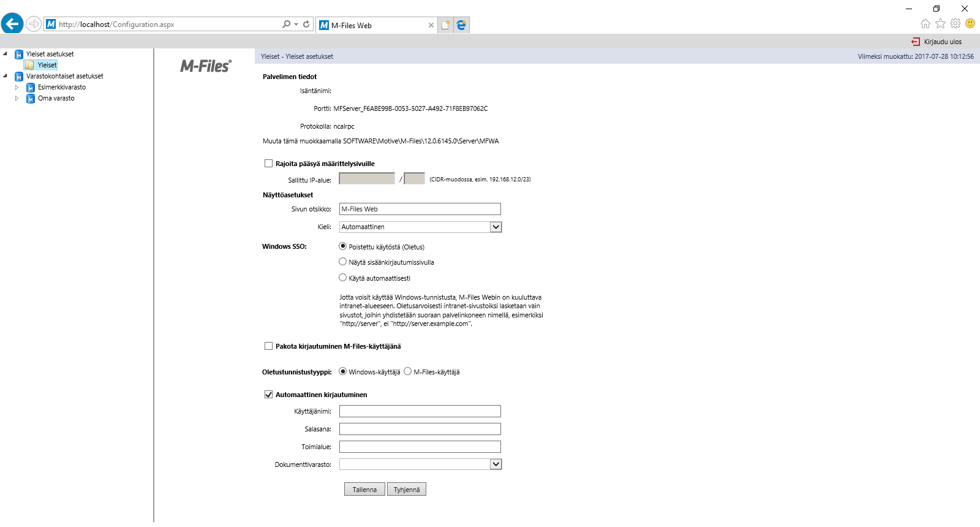Click the browser home icon
This screenshot has height=527, width=980.
(x=925, y=24)
